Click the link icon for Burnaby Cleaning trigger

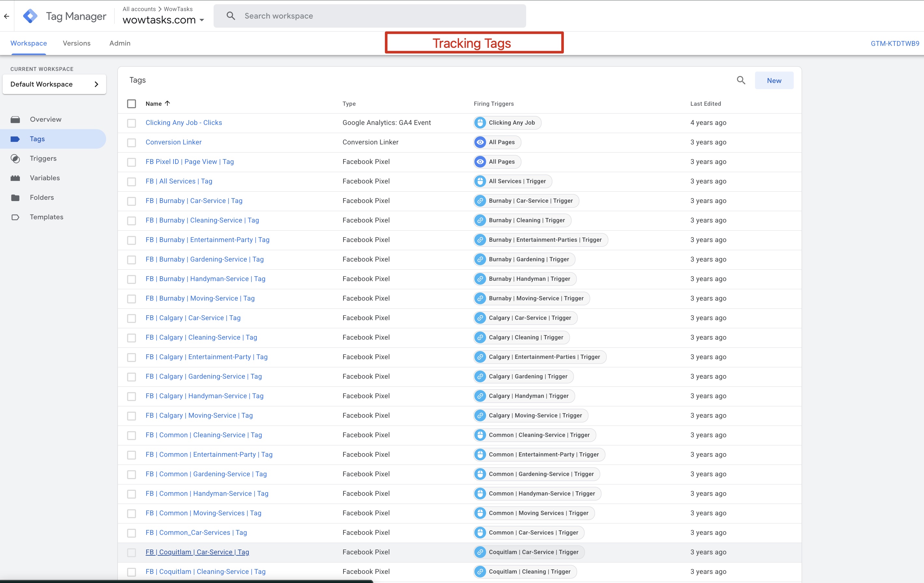480,220
